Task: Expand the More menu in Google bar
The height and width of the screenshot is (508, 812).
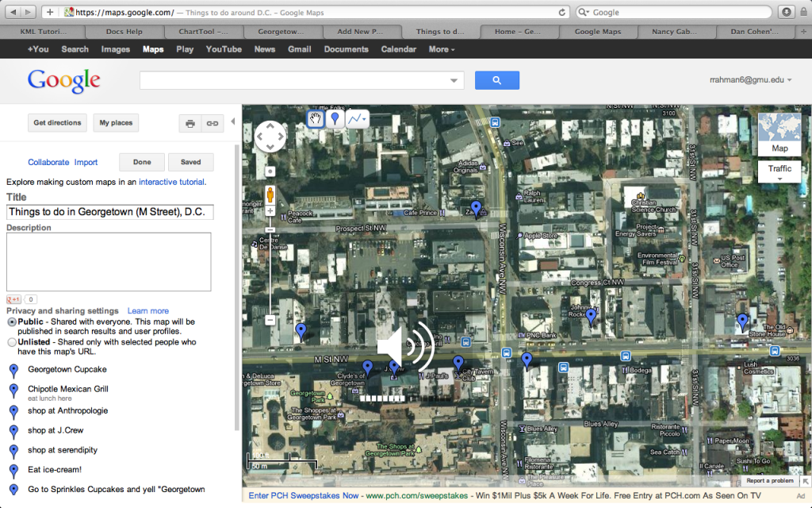Action: pyautogui.click(x=442, y=49)
